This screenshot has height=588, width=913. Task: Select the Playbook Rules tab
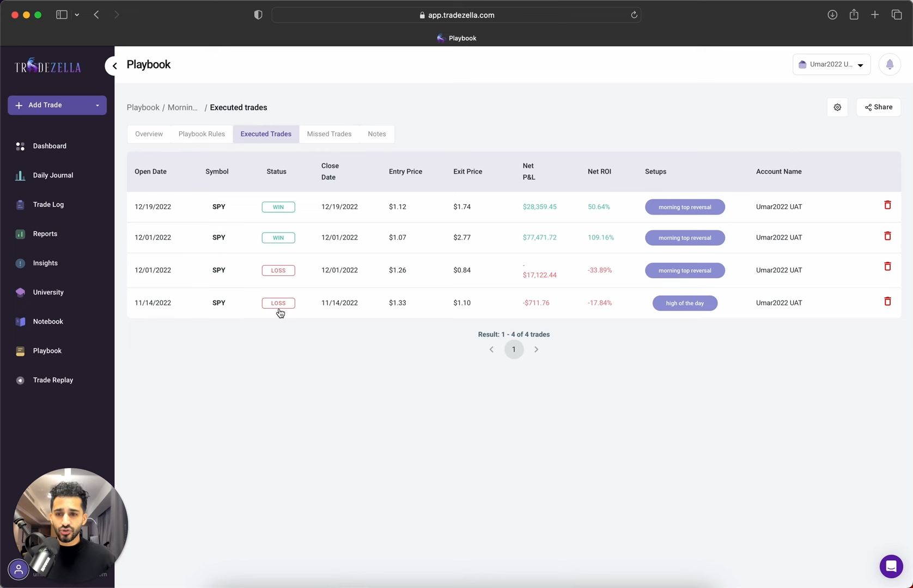coord(202,134)
